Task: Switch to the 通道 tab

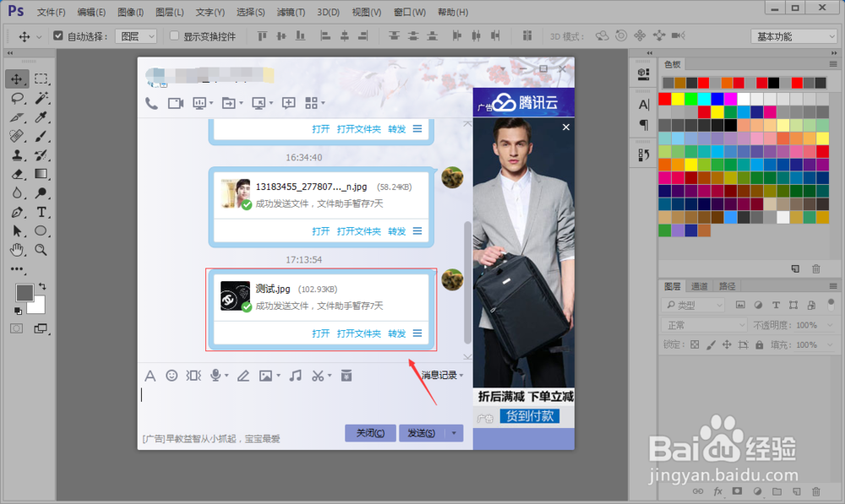Action: (x=700, y=286)
